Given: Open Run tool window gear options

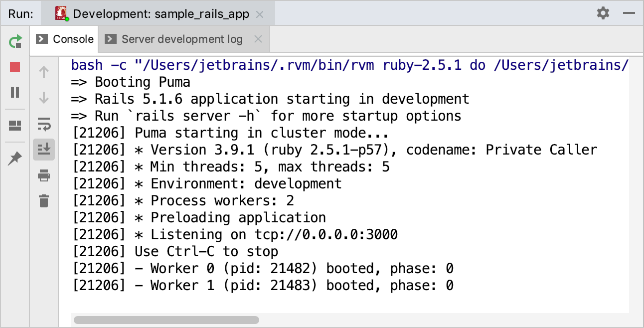Looking at the screenshot, I should coord(603,13).
